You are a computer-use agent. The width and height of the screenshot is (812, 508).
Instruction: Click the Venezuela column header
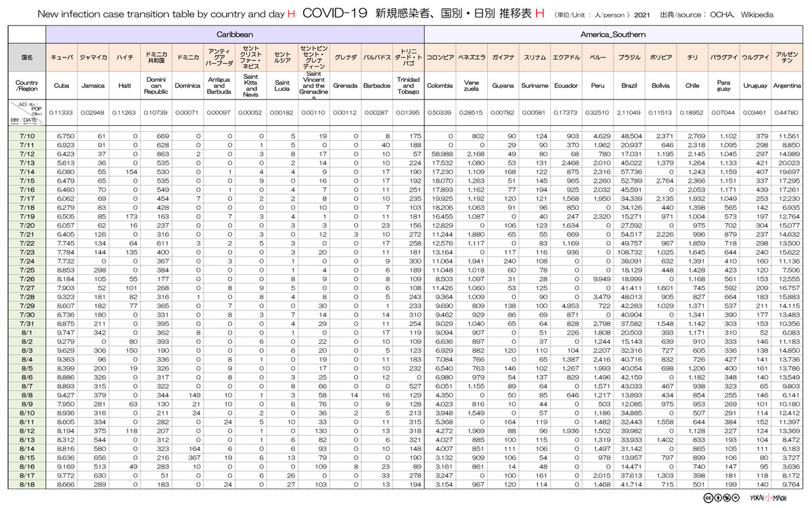coord(472,87)
